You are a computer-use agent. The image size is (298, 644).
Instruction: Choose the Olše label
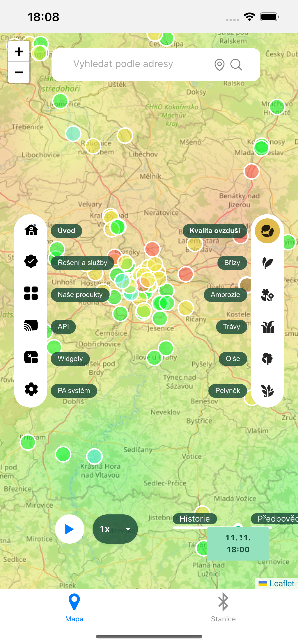(x=233, y=359)
